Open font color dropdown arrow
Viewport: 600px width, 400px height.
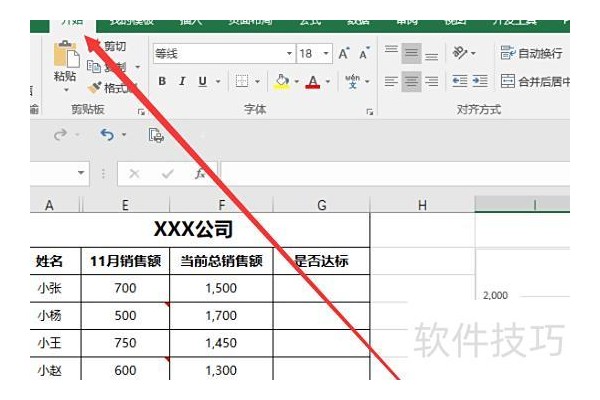pos(328,82)
